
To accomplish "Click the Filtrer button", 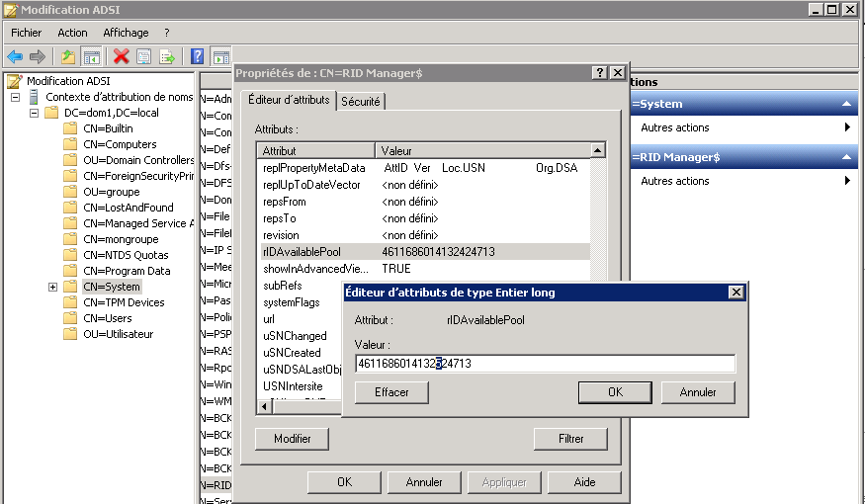I will point(570,439).
